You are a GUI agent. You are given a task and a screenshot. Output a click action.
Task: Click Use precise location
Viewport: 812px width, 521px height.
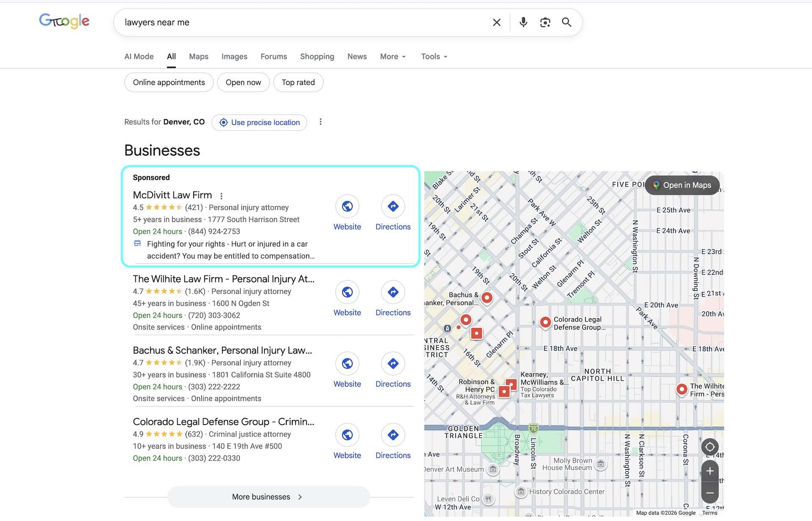259,122
